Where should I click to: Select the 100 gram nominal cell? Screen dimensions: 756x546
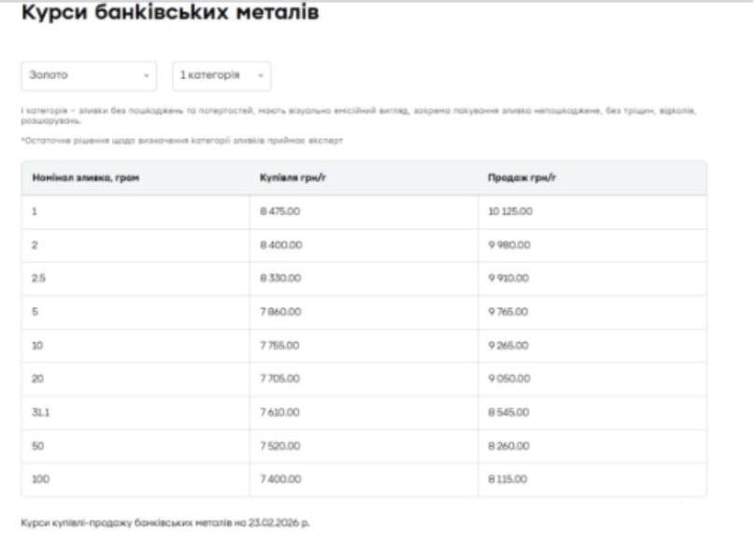point(38,481)
